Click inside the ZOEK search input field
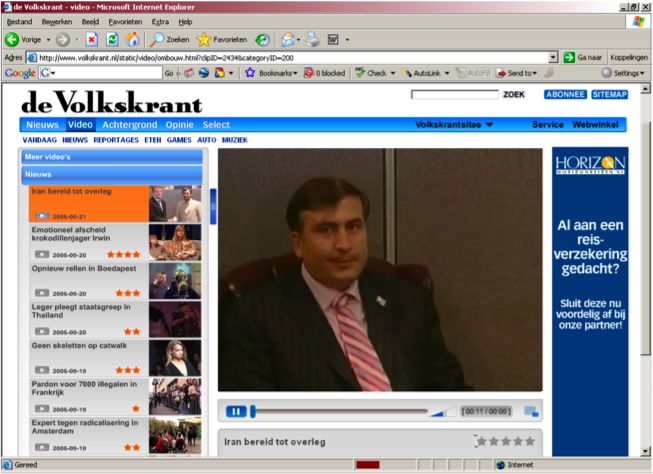 pos(454,94)
